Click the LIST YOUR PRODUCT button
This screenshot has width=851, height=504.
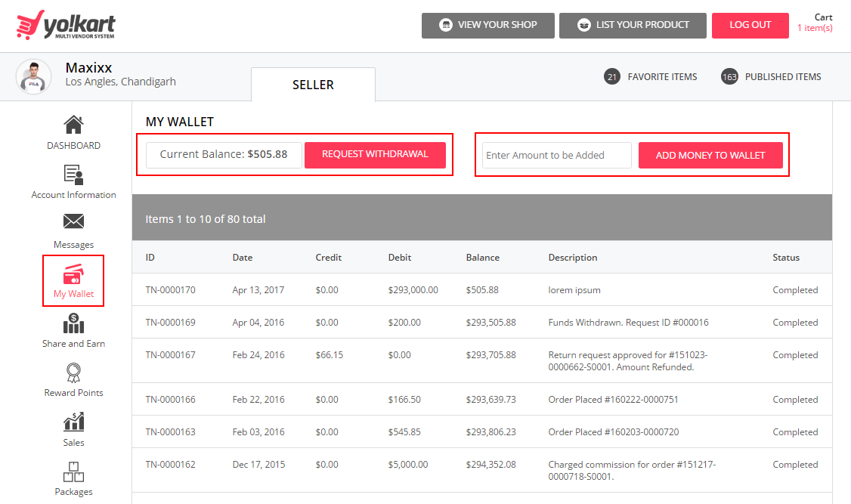click(x=633, y=26)
